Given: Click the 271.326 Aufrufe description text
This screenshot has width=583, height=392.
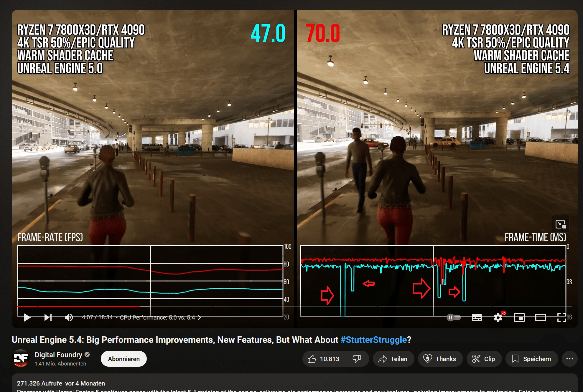Looking at the screenshot, I should pos(39,383).
